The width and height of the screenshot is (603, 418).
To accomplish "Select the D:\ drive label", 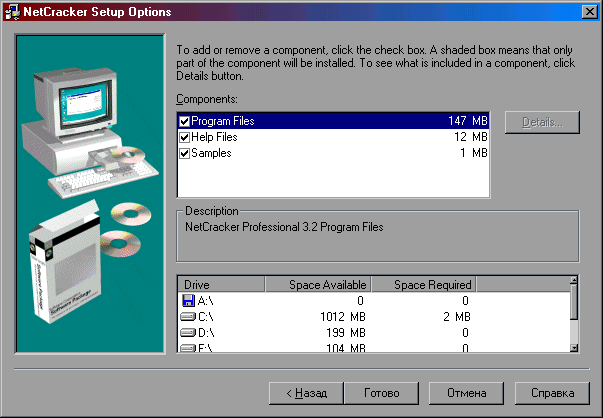I will (x=206, y=333).
